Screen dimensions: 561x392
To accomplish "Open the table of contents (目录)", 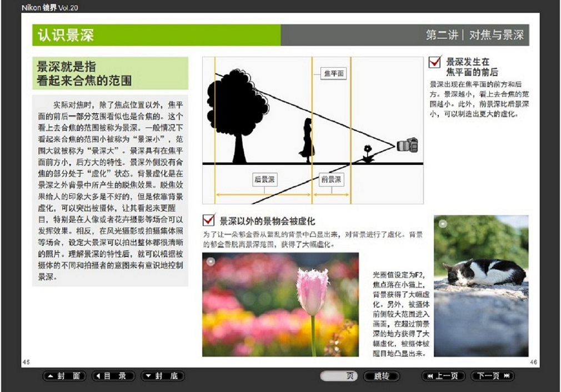I will pos(113,376).
